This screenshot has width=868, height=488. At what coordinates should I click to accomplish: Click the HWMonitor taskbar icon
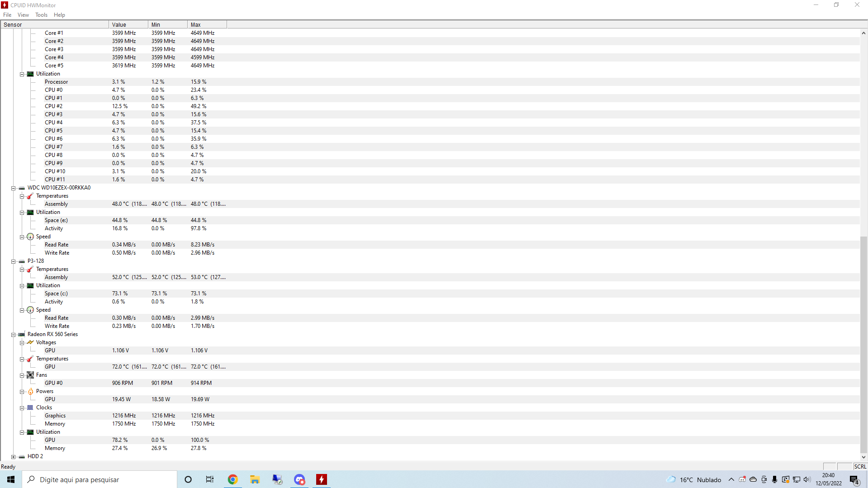(322, 479)
